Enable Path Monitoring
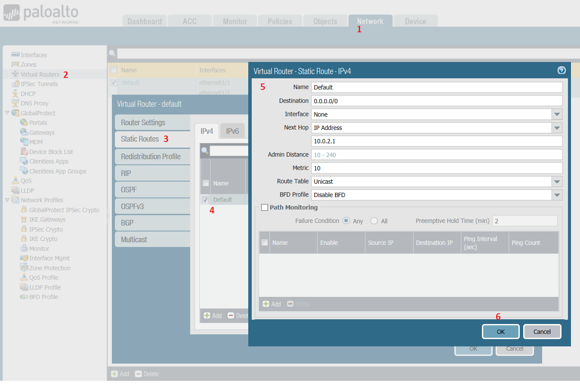This screenshot has height=392, width=580. pyautogui.click(x=265, y=207)
